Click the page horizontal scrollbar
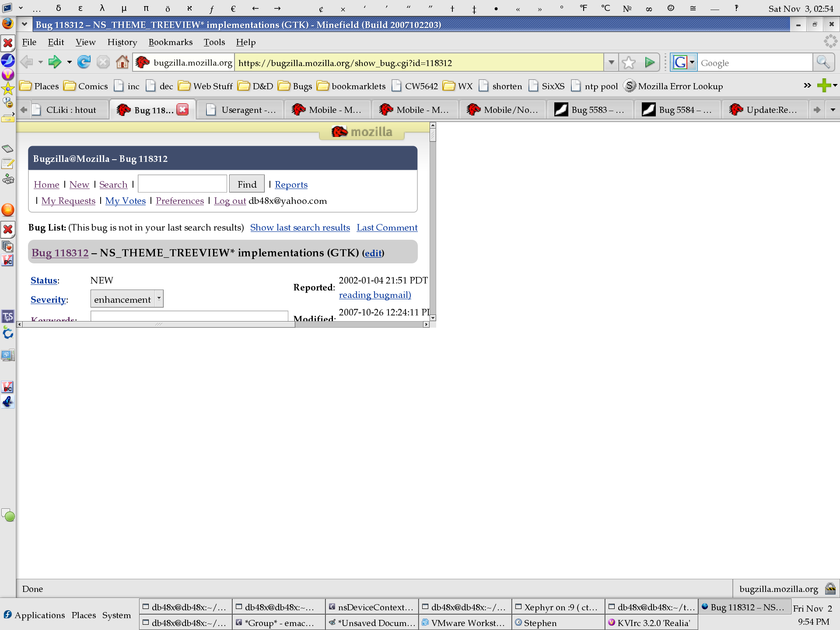The width and height of the screenshot is (840, 630). point(223,324)
